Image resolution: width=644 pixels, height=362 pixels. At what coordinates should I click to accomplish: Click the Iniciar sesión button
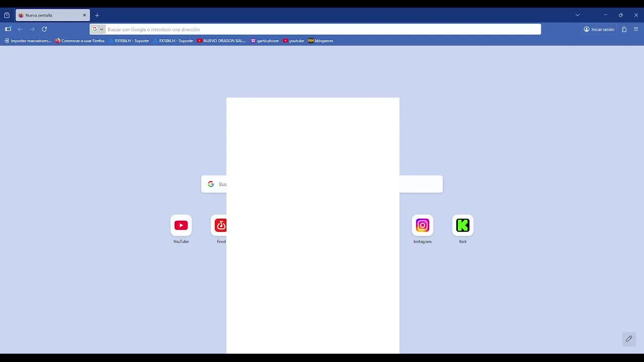pos(599,29)
